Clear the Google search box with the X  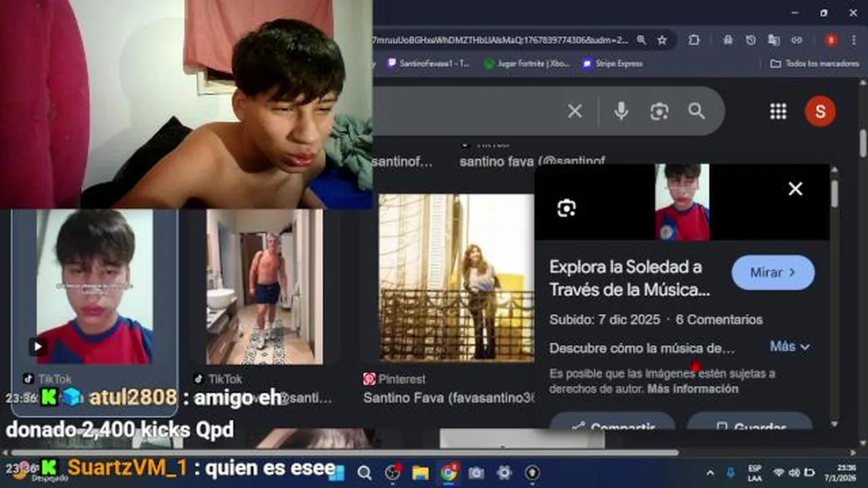tap(574, 111)
